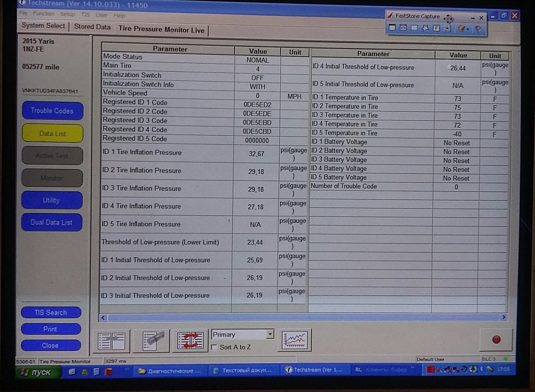The image size is (535, 392).
Task: Click the horizontal scrollbar right arrow
Action: (504, 317)
